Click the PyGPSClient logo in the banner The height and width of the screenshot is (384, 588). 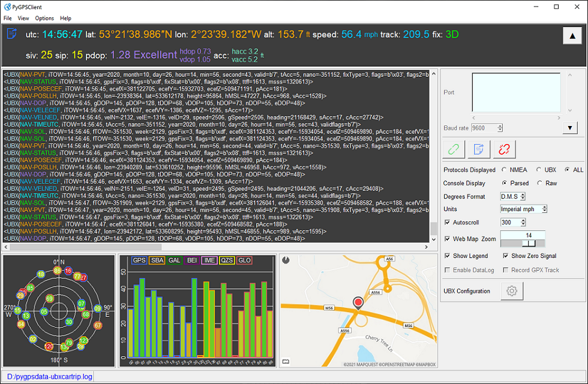tap(11, 34)
